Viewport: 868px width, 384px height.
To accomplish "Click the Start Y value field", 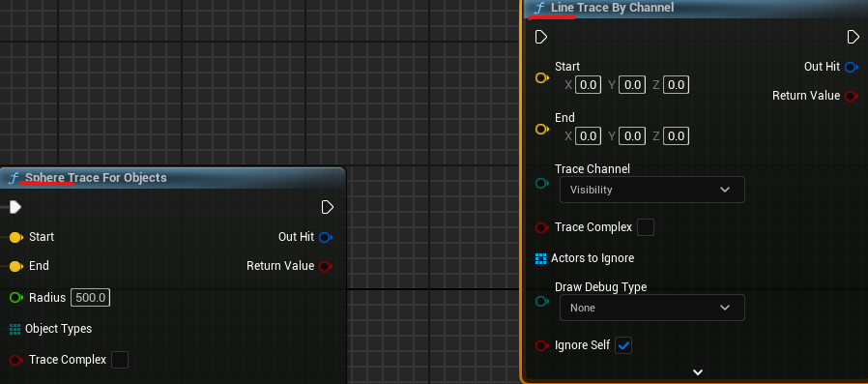I will 632,85.
